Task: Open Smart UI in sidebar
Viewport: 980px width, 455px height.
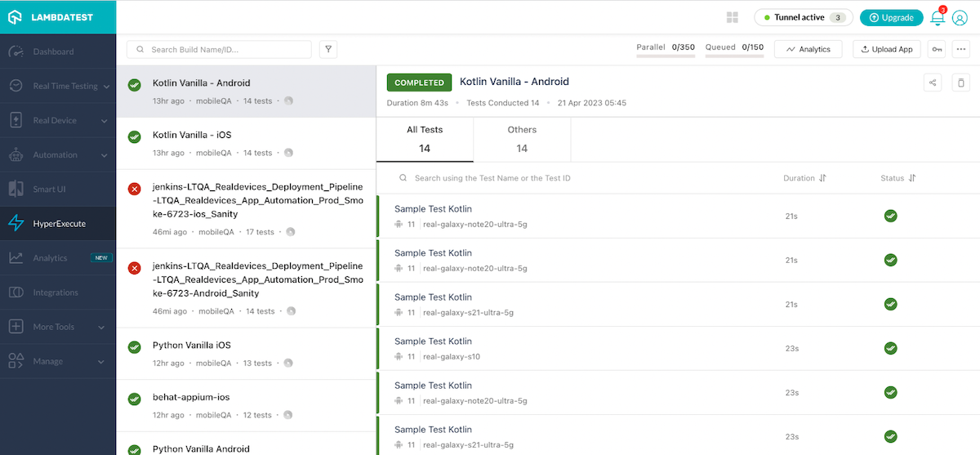Action: [x=57, y=190]
